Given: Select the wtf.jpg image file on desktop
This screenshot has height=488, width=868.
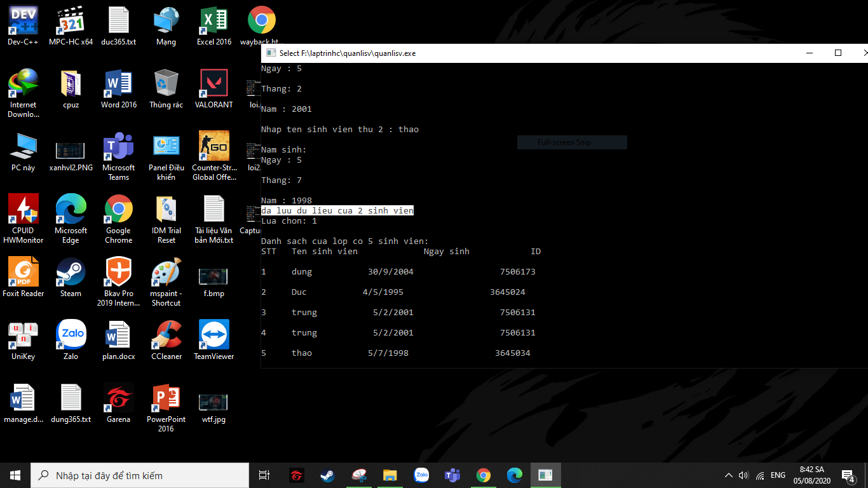Looking at the screenshot, I should click(x=214, y=402).
